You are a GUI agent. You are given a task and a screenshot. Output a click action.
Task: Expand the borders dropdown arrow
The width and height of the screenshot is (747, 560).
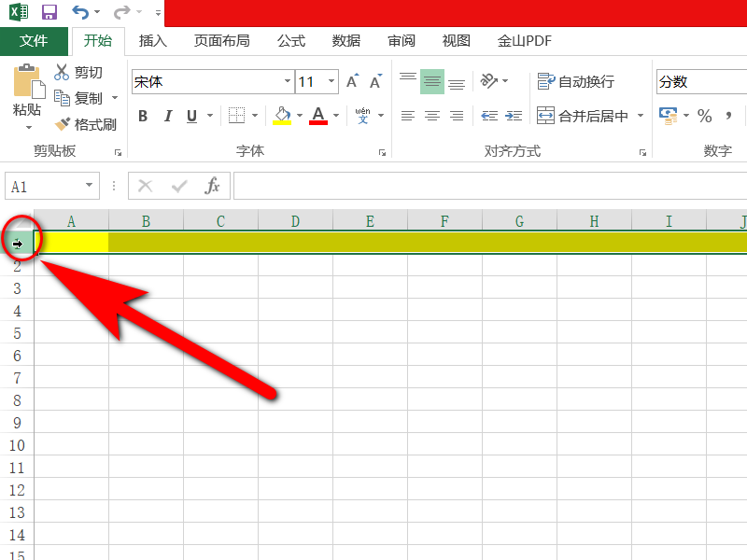coord(255,116)
